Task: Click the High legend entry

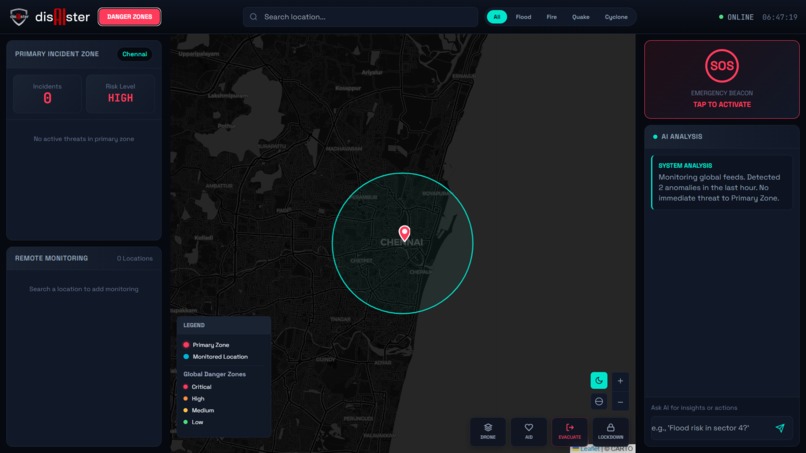Action: pyautogui.click(x=194, y=398)
